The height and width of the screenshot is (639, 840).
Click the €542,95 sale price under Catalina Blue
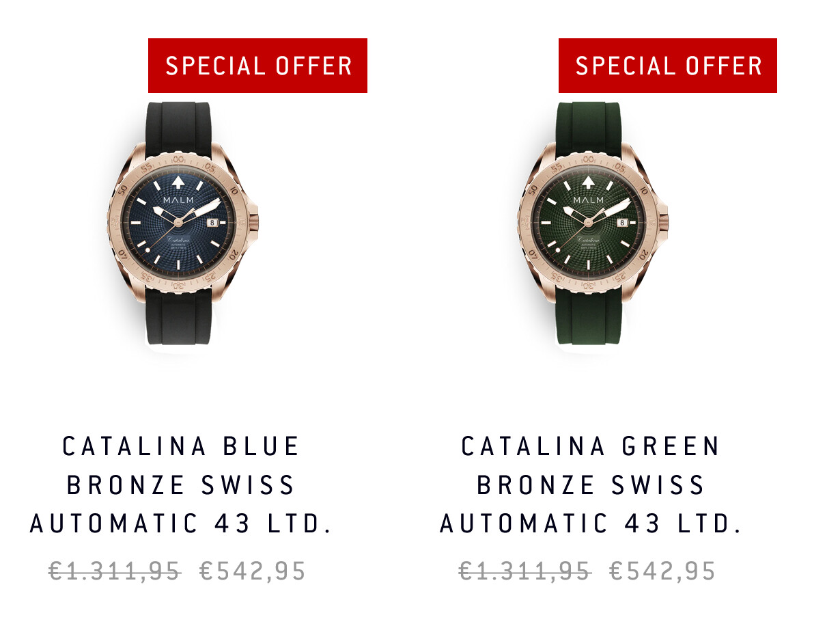253,571
